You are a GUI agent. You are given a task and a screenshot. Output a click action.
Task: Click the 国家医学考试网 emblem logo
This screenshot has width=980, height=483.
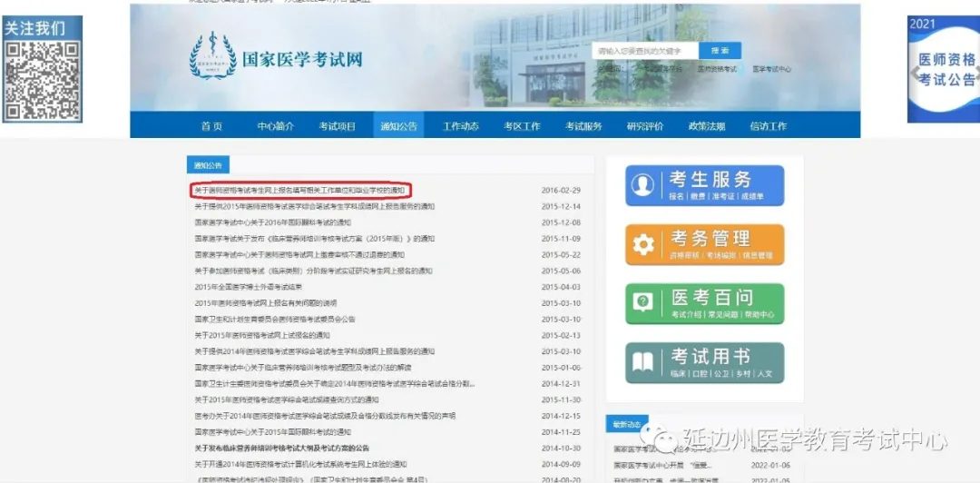pyautogui.click(x=212, y=56)
